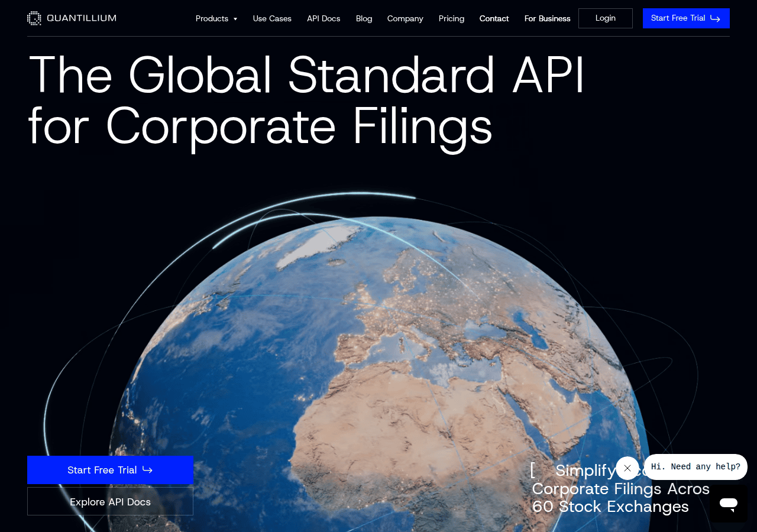757x532 pixels.
Task: Open the Contact page
Action: (x=494, y=18)
